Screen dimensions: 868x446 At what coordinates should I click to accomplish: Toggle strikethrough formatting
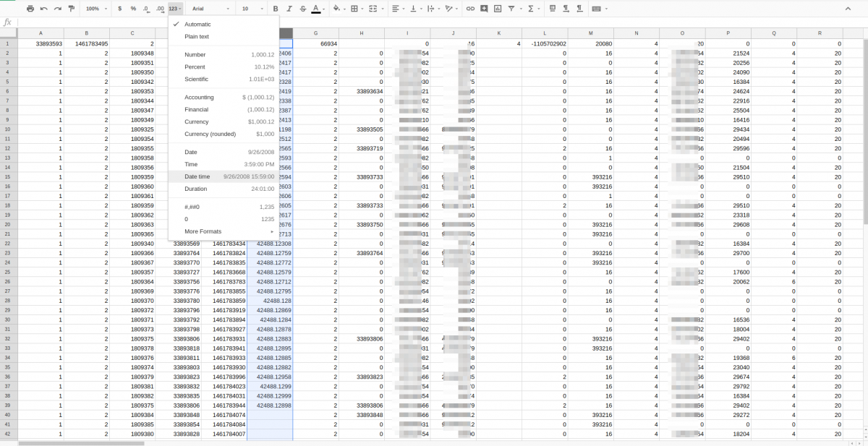(x=302, y=9)
